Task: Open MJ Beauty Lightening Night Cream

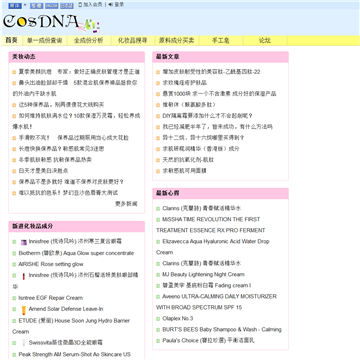Action: (x=203, y=274)
